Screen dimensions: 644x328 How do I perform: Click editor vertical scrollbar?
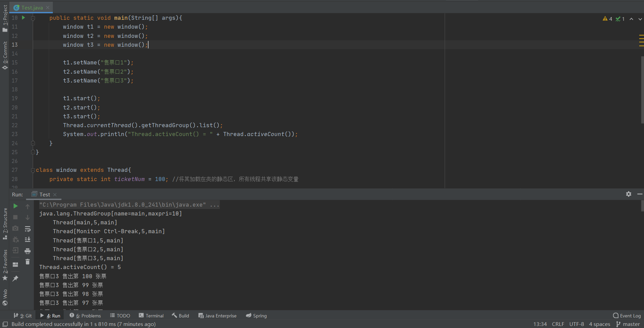[x=642, y=89]
